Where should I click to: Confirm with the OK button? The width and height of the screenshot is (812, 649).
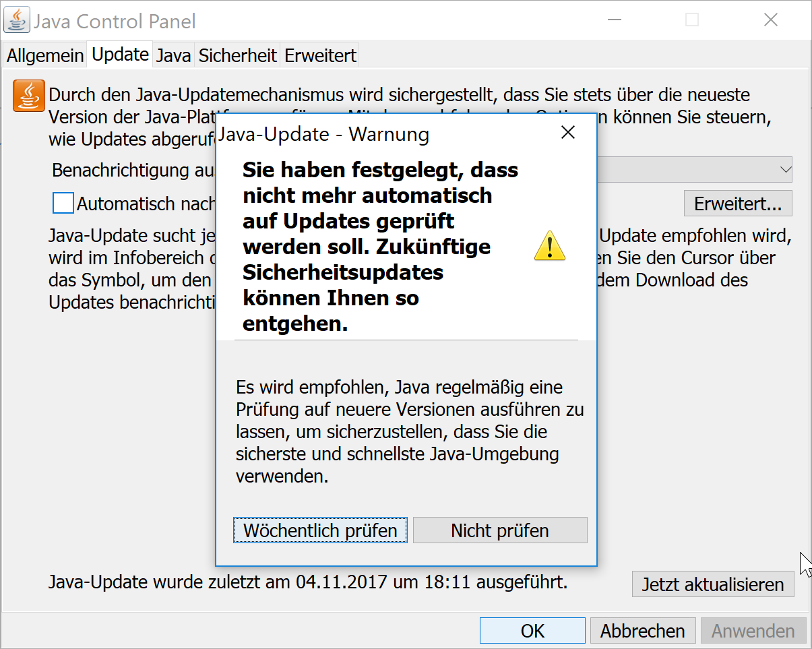pyautogui.click(x=532, y=631)
